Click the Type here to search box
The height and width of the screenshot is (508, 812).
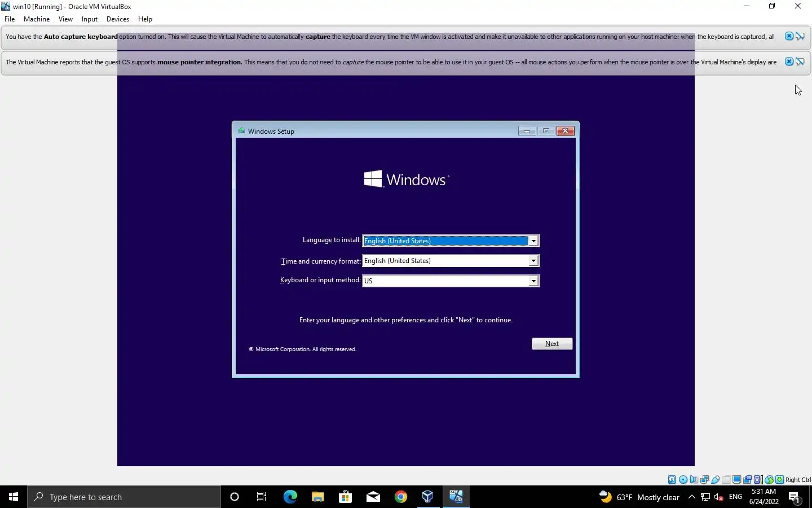124,497
